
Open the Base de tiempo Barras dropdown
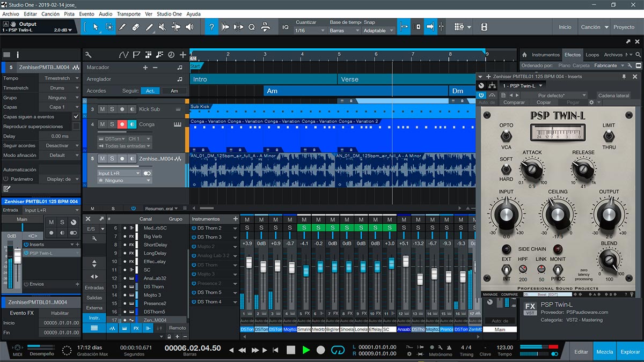[344, 31]
